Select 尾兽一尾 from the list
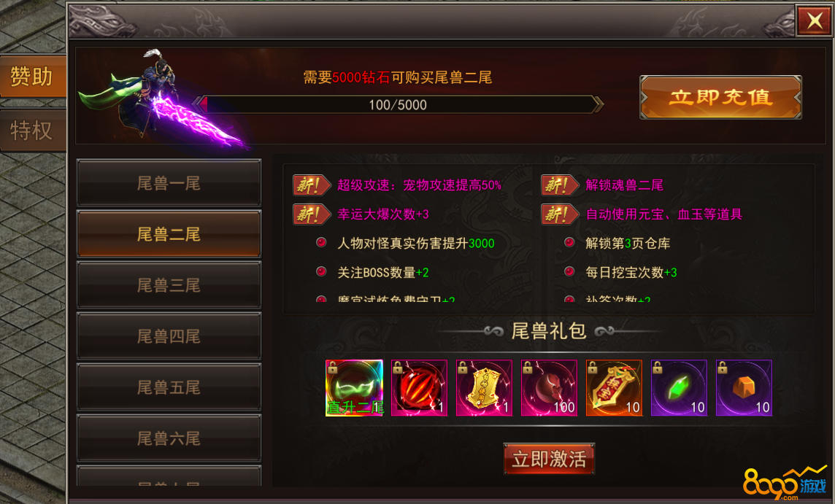The height and width of the screenshot is (504, 835). tap(169, 183)
